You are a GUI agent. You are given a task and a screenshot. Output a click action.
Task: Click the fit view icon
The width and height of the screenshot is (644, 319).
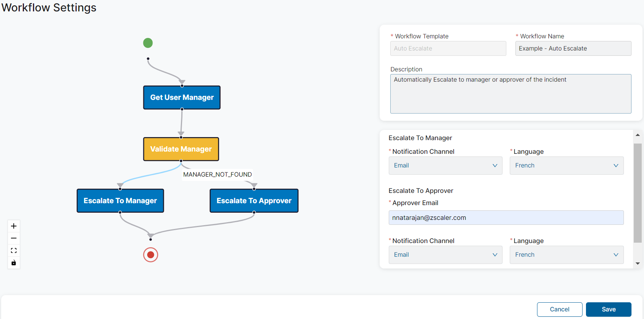click(x=14, y=251)
